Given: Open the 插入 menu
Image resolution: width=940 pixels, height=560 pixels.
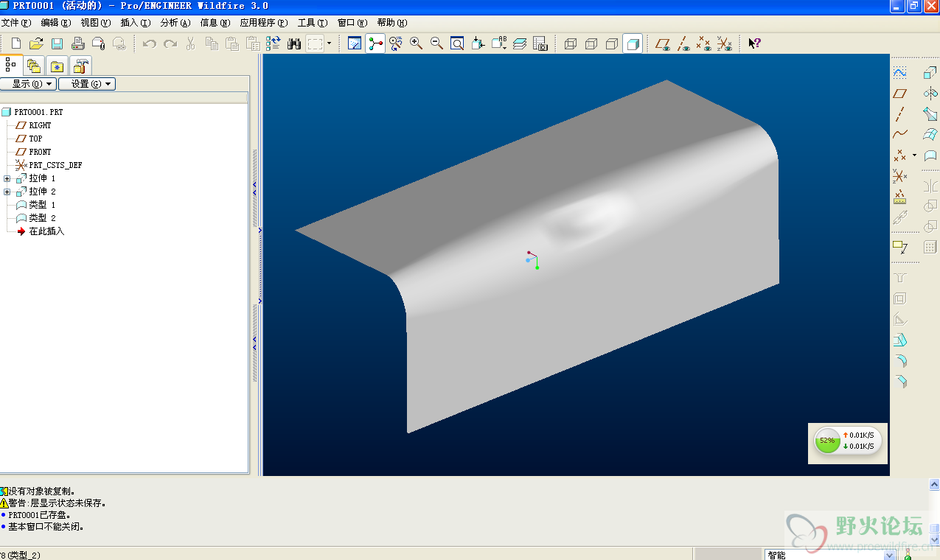Looking at the screenshot, I should click(135, 23).
